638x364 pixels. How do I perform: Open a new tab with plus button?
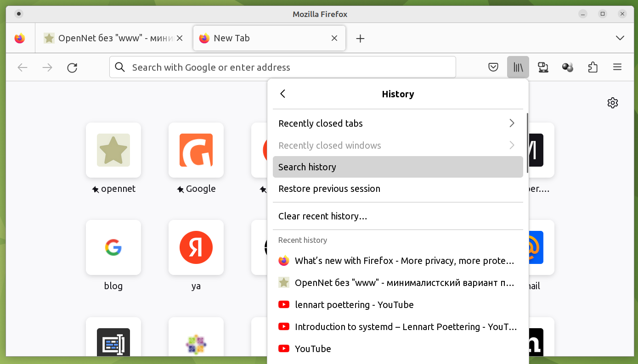361,39
